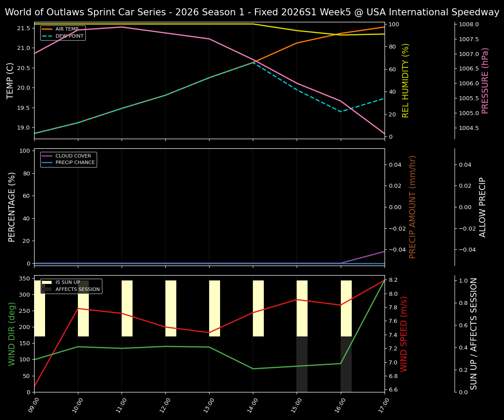Click the REL HUMIDITY axis label
The width and height of the screenshot is (504, 420).
coord(405,81)
